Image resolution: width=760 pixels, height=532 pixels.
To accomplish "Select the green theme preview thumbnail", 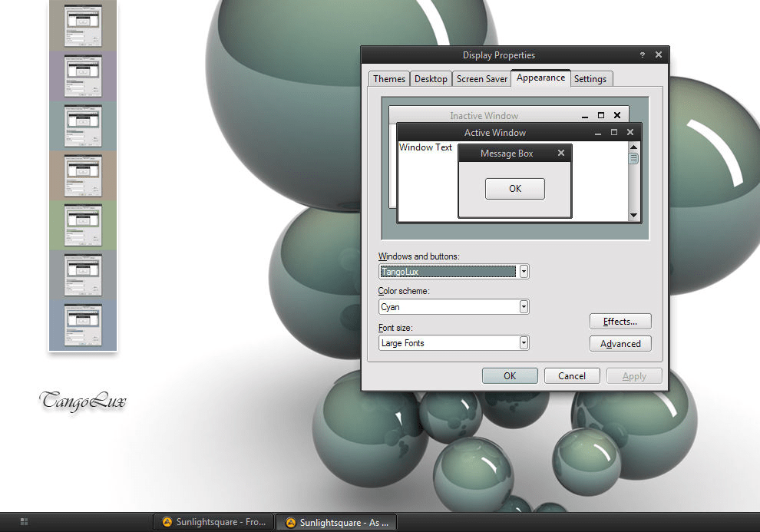I will [x=82, y=224].
